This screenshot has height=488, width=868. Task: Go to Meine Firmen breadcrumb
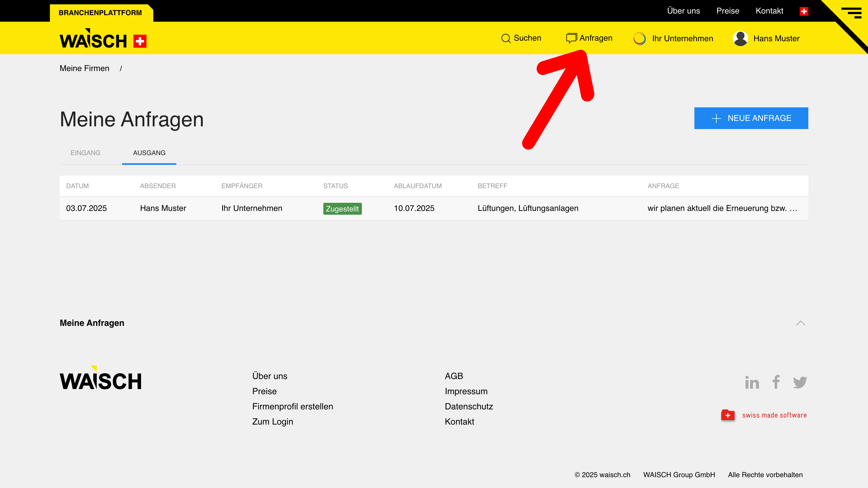(x=85, y=68)
